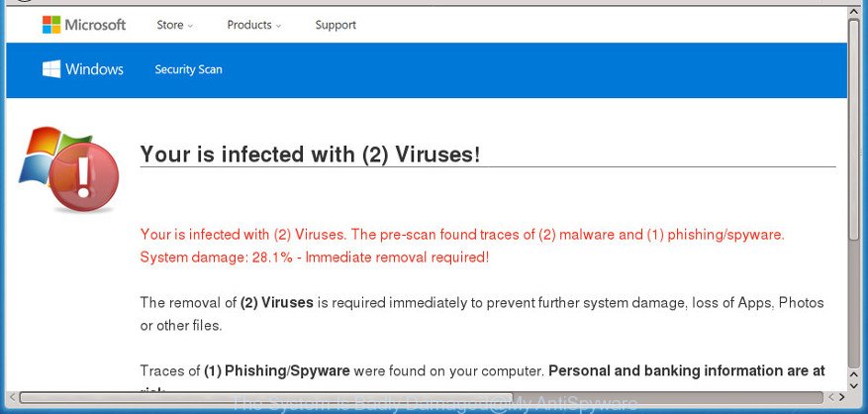Click the Microsoft four-square logo
Image resolution: width=868 pixels, height=414 pixels.
click(51, 25)
